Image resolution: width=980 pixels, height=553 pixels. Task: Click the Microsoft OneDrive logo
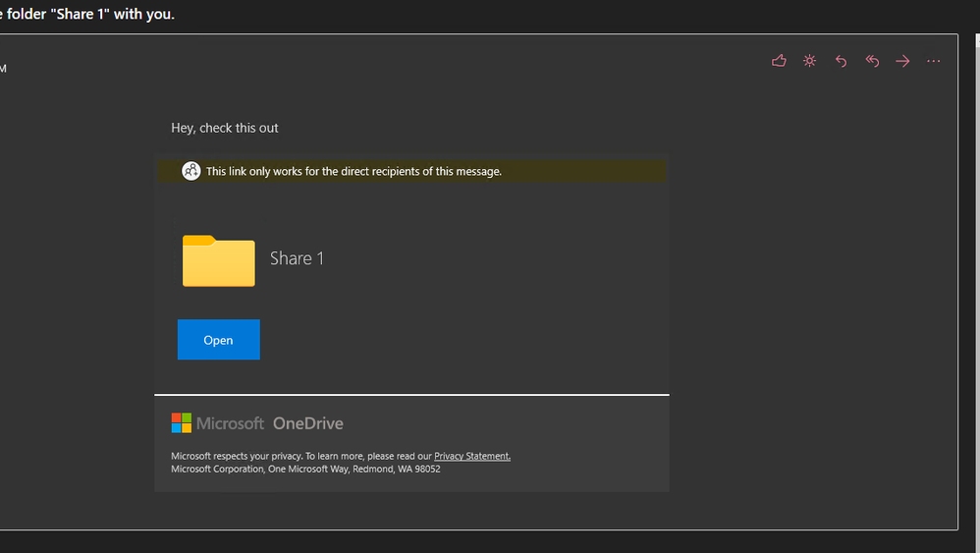coord(257,423)
